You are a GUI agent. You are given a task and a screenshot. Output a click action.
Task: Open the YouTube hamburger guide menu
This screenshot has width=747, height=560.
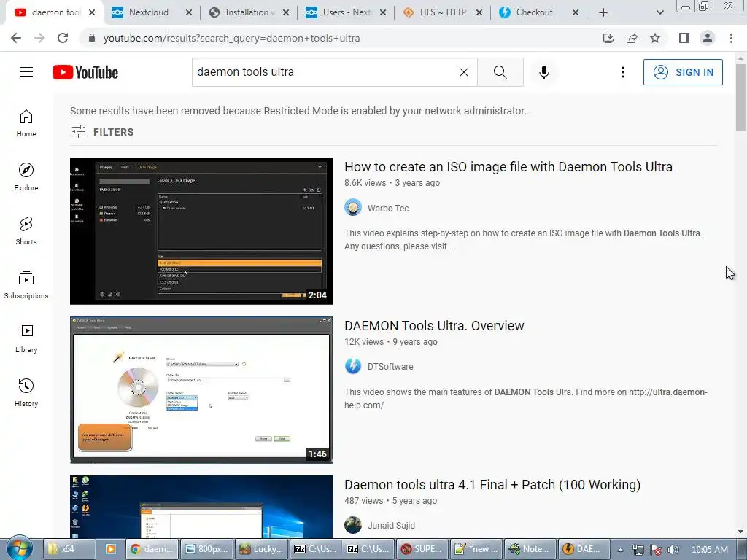(x=26, y=72)
